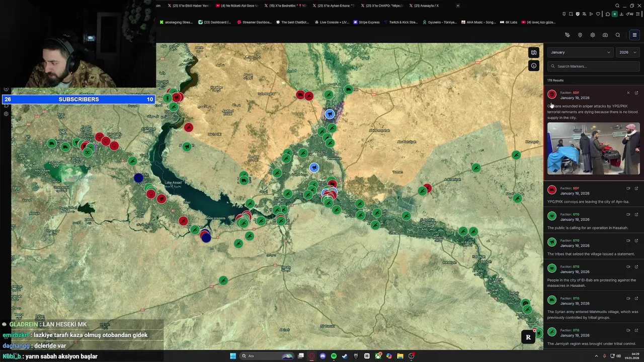
Task: Open 'AHA Music - Song' bookmark
Action: tap(478, 22)
